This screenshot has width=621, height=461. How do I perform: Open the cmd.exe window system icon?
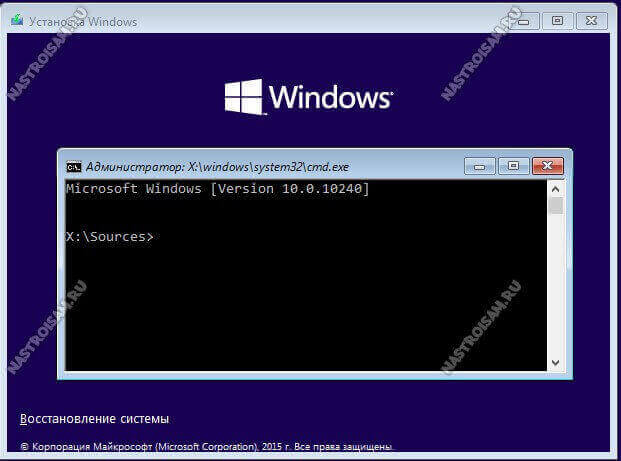click(74, 167)
